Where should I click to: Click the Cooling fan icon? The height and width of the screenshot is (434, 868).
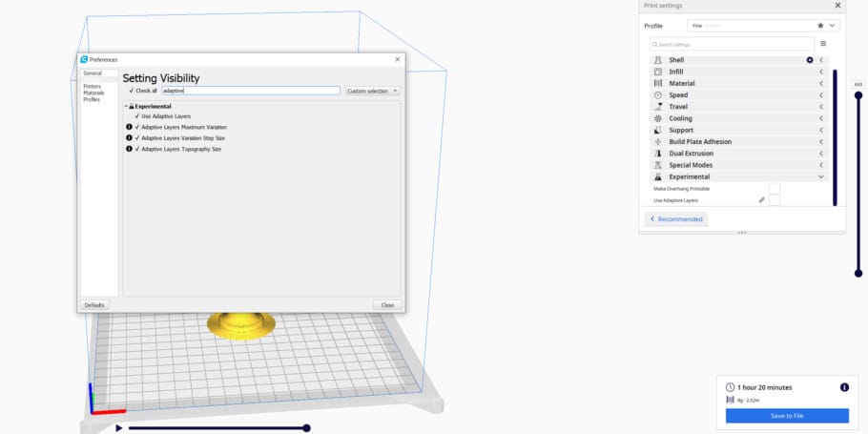pyautogui.click(x=657, y=118)
